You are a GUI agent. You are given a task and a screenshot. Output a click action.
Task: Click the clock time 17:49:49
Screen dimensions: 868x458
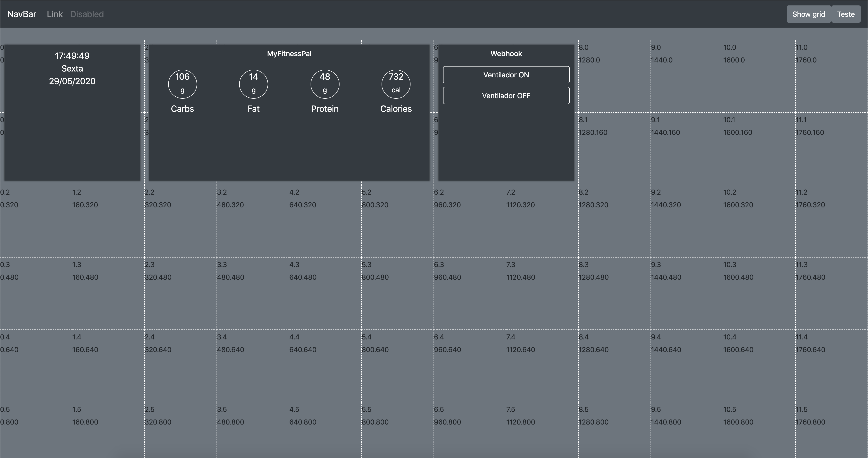72,56
